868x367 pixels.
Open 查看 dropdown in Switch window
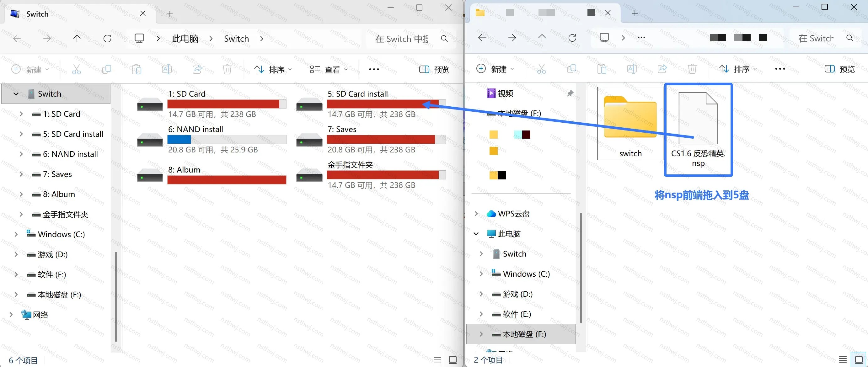[329, 69]
